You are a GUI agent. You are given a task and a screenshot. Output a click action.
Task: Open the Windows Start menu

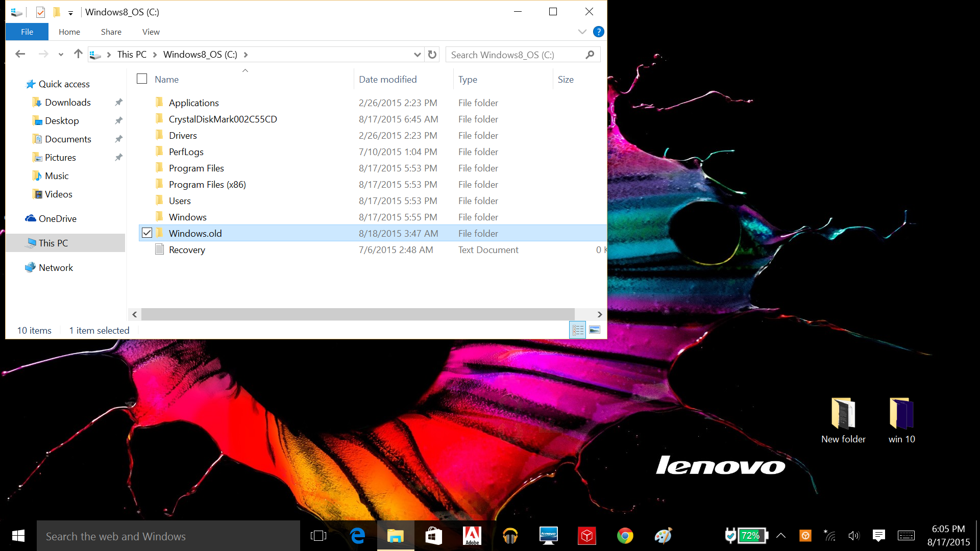pos(18,536)
